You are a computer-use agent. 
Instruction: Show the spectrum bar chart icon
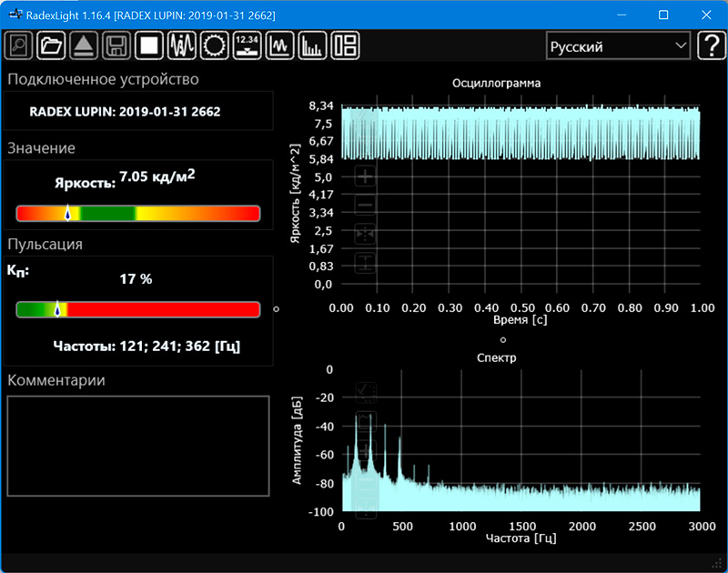313,45
